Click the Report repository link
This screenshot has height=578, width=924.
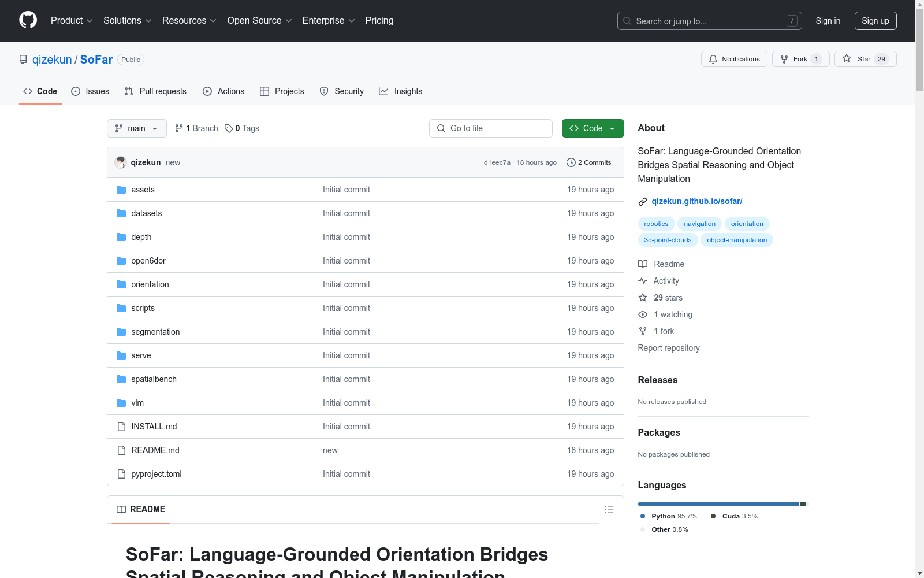pyautogui.click(x=669, y=348)
